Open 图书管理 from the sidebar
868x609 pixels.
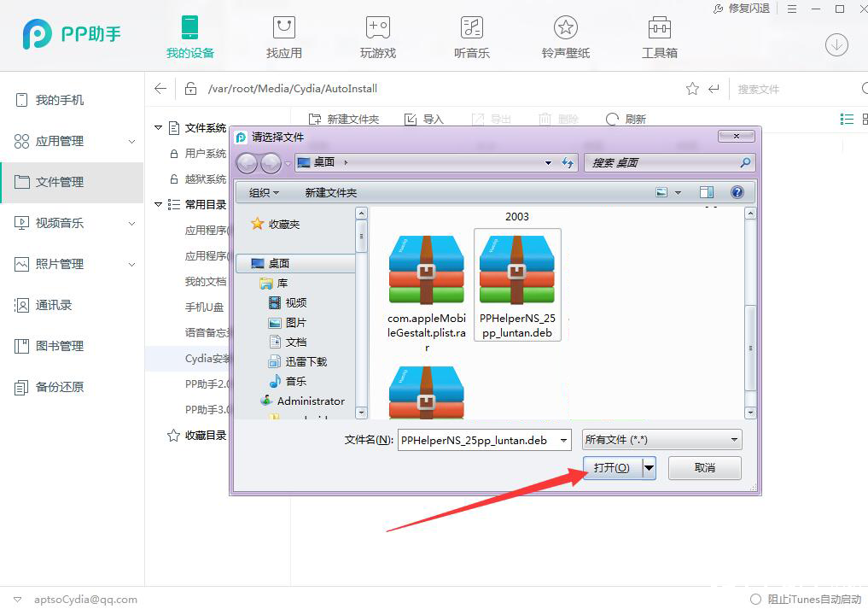72,346
